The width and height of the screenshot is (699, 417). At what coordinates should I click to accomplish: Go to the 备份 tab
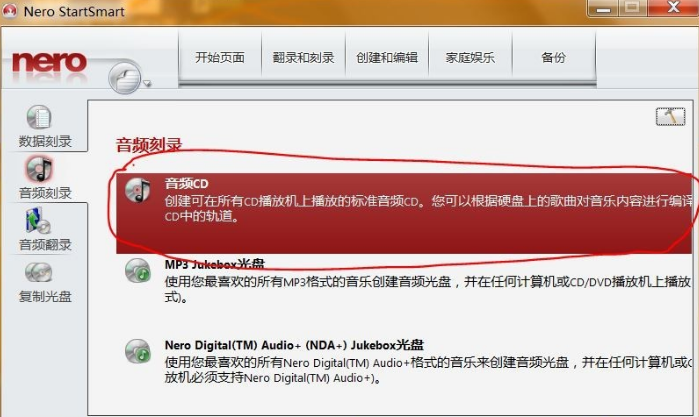tap(554, 58)
